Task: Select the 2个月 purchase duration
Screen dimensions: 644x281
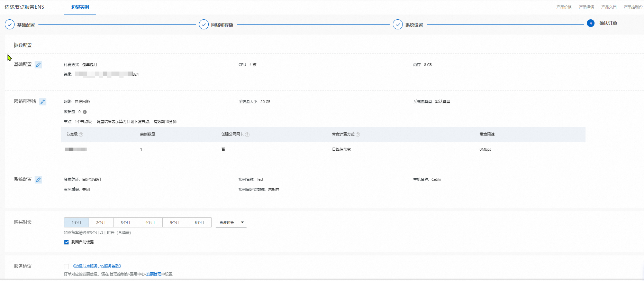Action: 101,223
